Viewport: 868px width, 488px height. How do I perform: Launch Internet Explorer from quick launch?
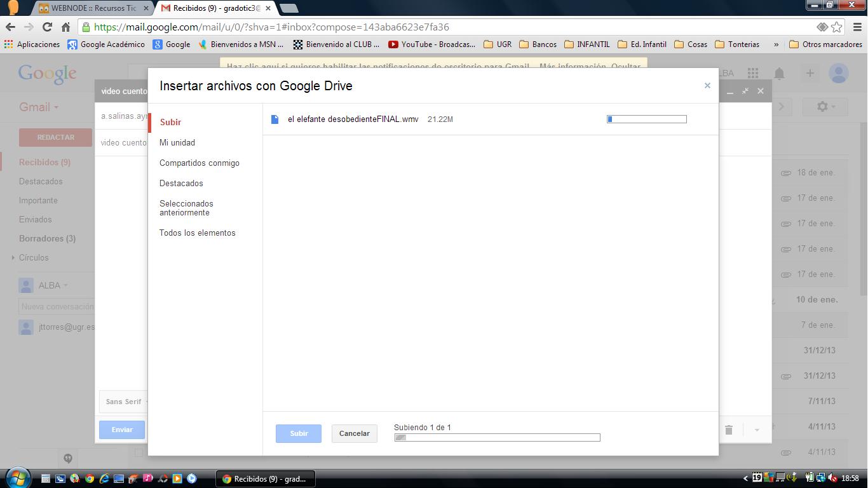pyautogui.click(x=104, y=478)
